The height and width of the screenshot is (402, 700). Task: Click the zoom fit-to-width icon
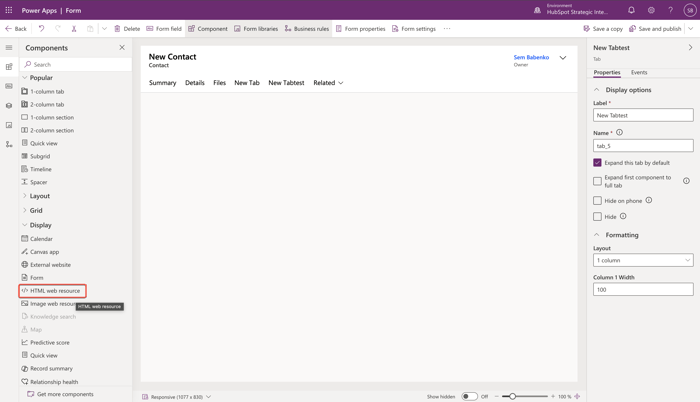coord(577,396)
